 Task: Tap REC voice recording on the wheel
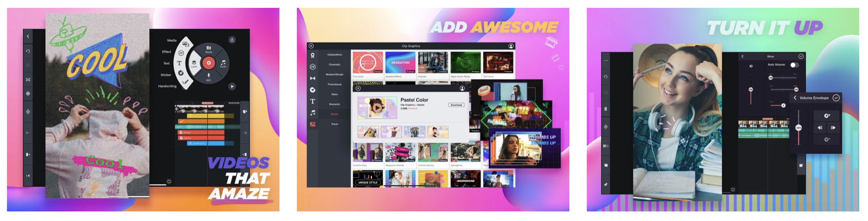(x=209, y=77)
